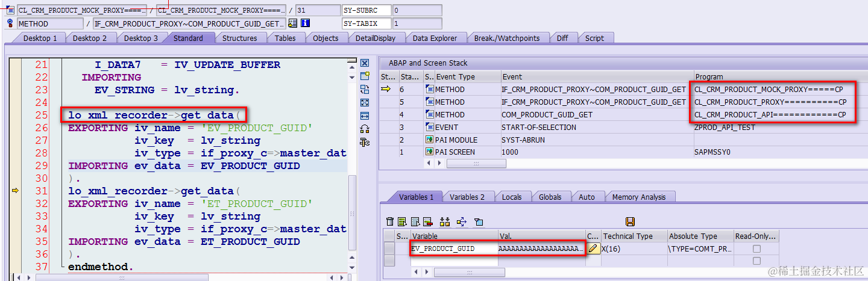Click the orange save diskette icon in Variables panel
Viewport: 868px width, 281px height.
(631, 222)
